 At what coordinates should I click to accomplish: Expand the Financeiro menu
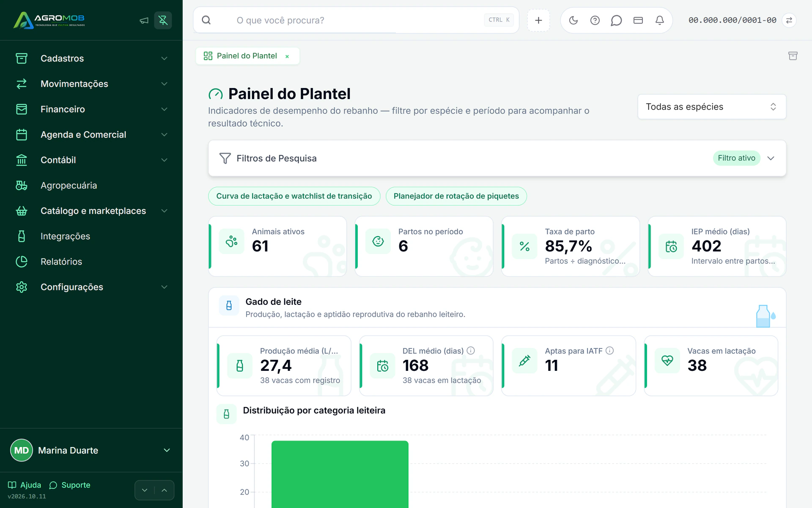pyautogui.click(x=91, y=109)
